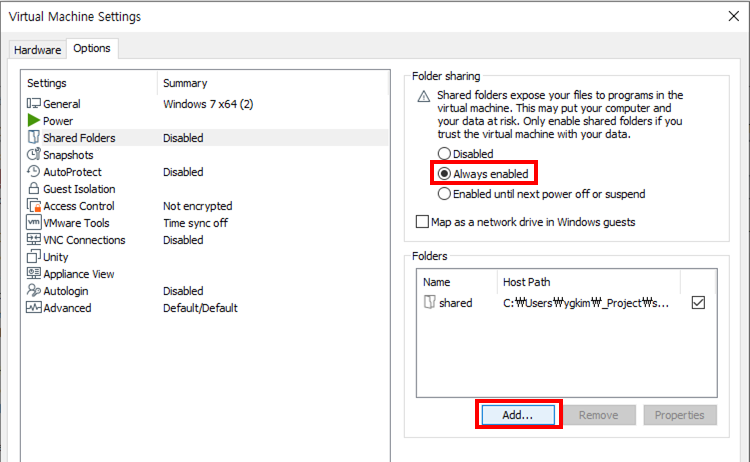Click the Add... button
The width and height of the screenshot is (750, 462).
point(518,415)
